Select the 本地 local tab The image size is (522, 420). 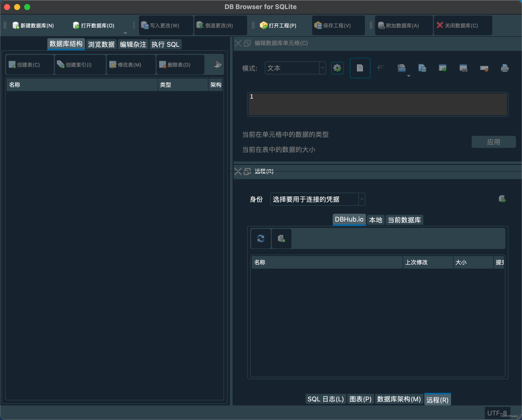point(376,220)
